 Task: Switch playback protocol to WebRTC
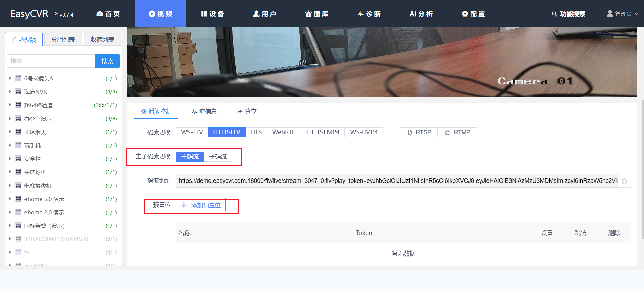(x=284, y=132)
